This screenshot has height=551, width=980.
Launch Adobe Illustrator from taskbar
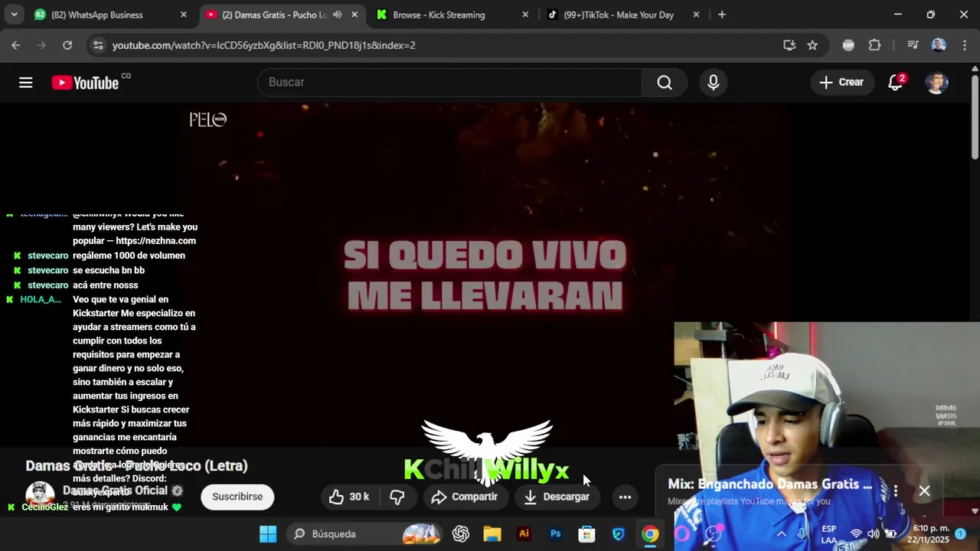[524, 534]
